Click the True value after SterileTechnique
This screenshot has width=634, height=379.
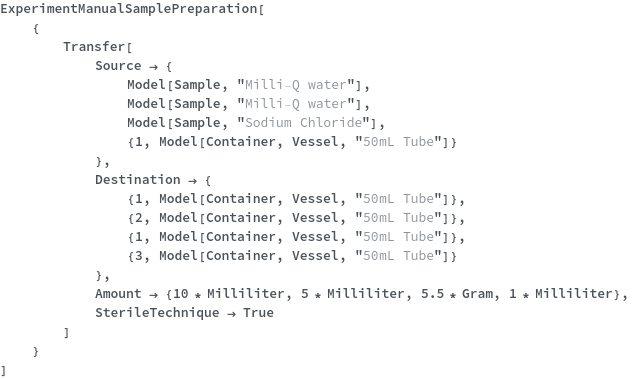[258, 313]
